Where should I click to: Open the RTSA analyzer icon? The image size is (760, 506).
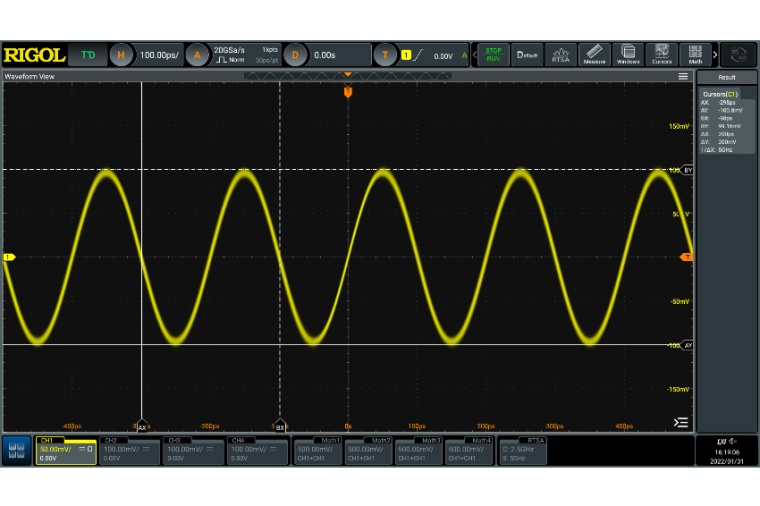coord(561,55)
